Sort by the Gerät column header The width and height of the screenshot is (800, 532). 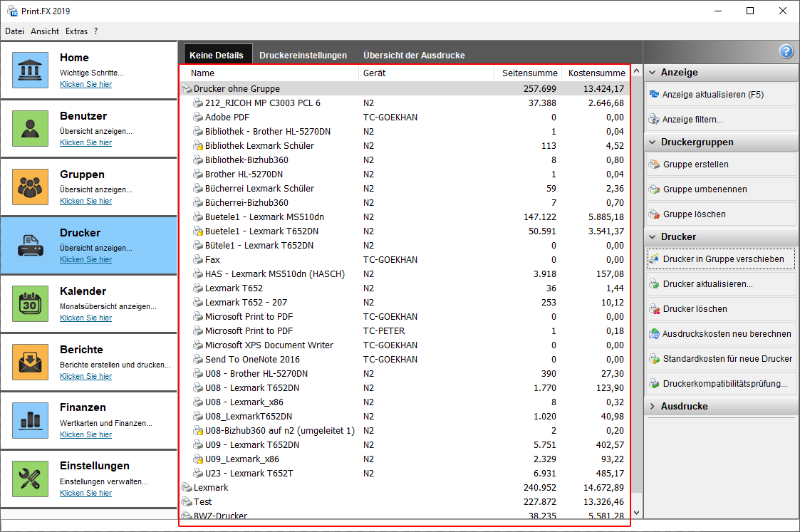point(427,73)
